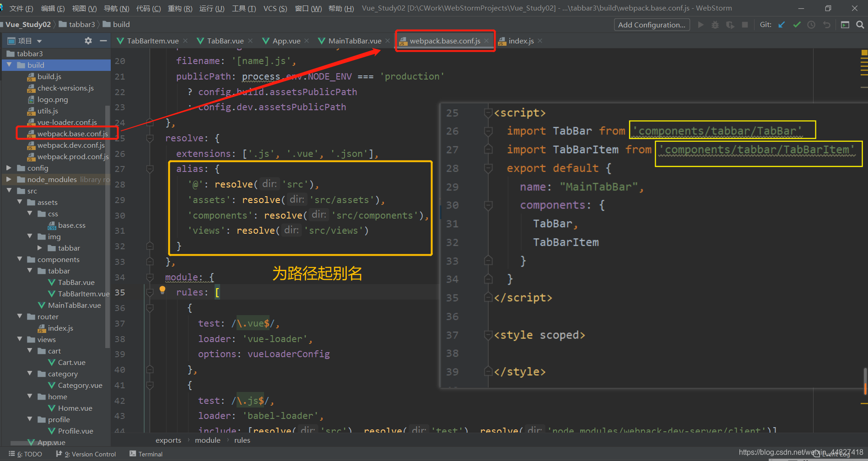This screenshot has width=868, height=461.
Task: Open Profile.vue in the project tree
Action: [x=70, y=431]
